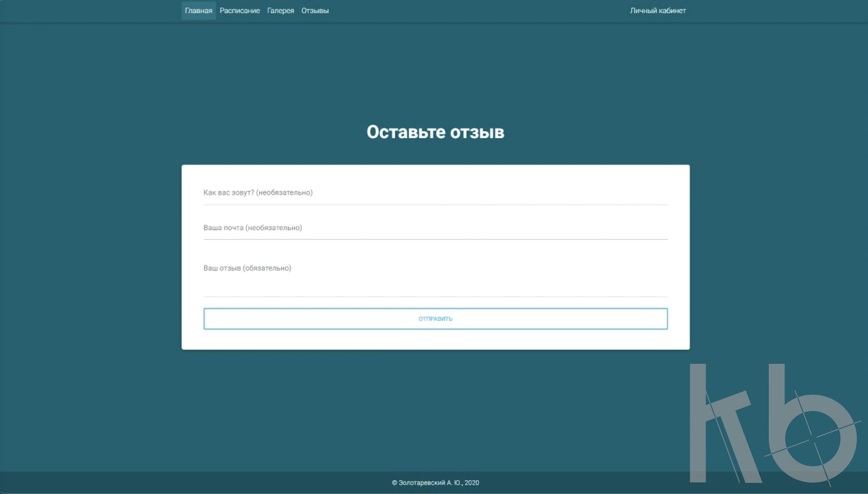868x494 pixels.
Task: Click the underline beneath the review field
Action: click(x=435, y=297)
